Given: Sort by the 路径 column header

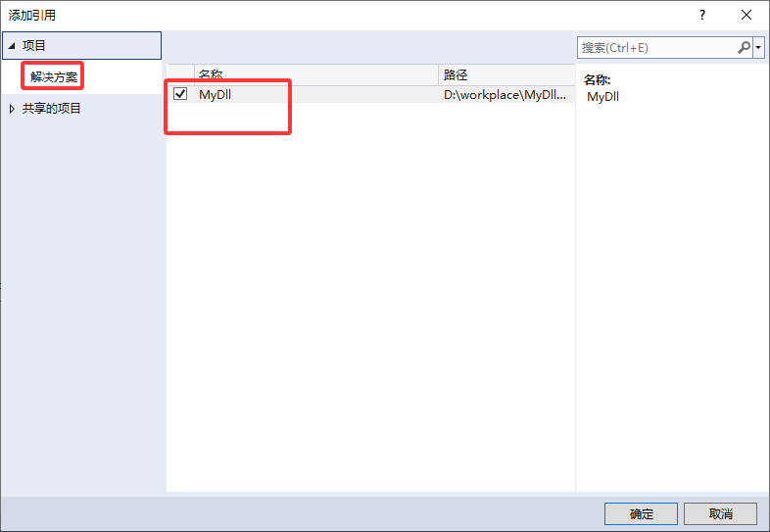Looking at the screenshot, I should (506, 74).
